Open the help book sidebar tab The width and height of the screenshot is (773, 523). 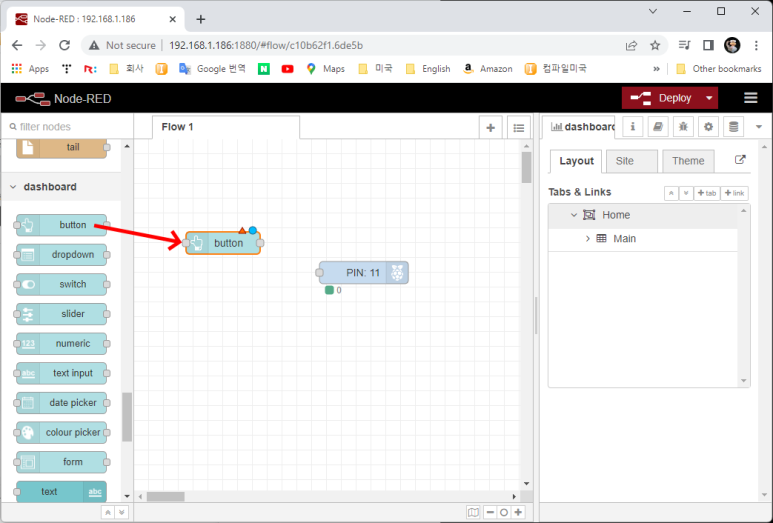(658, 127)
